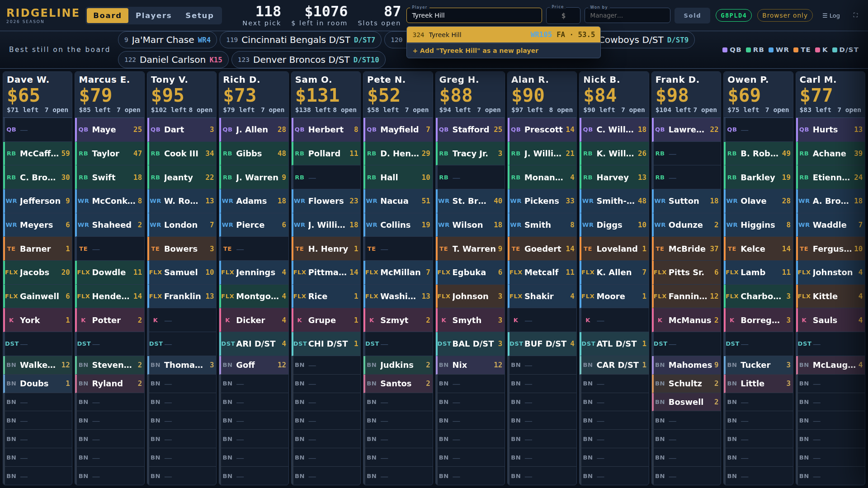Open Sam O.'s $131 budget header

[x=326, y=94]
